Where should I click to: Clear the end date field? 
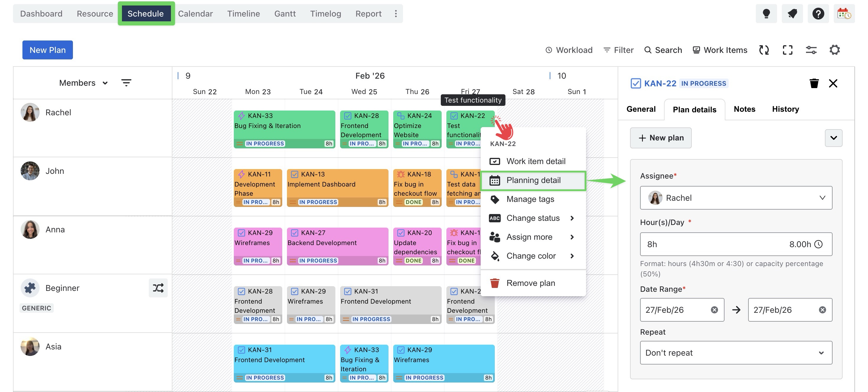822,310
